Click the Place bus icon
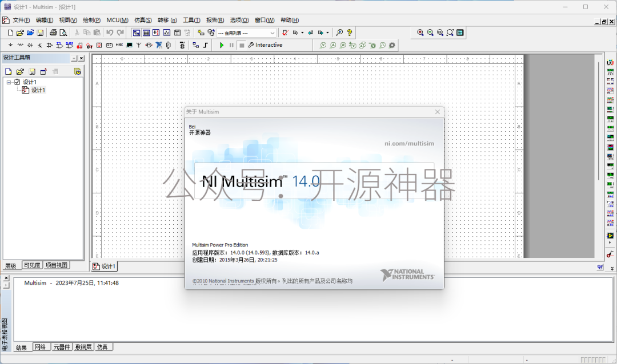This screenshot has height=364, width=617. click(x=206, y=45)
